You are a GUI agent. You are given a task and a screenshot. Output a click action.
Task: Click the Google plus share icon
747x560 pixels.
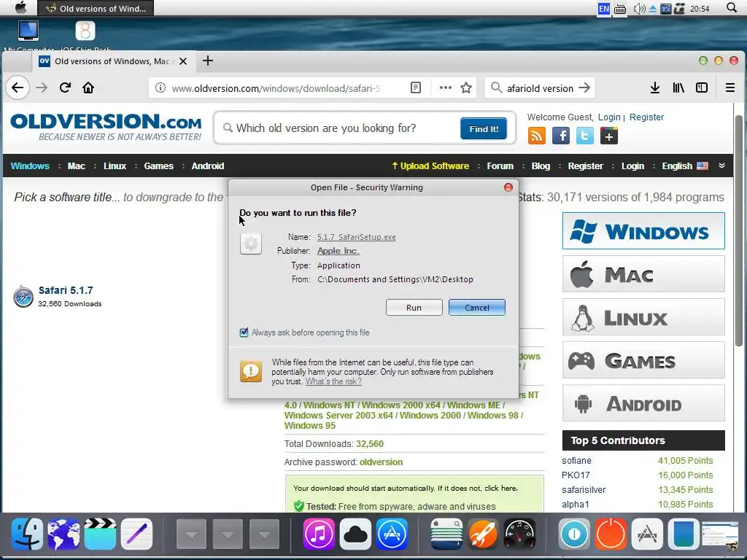(x=609, y=136)
